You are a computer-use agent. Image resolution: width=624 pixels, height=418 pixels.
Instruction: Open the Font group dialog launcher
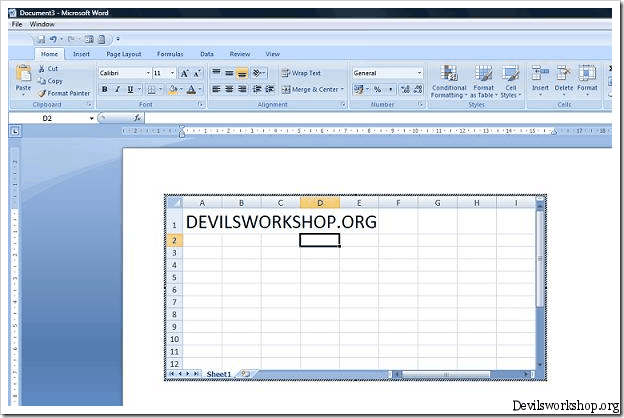click(201, 104)
